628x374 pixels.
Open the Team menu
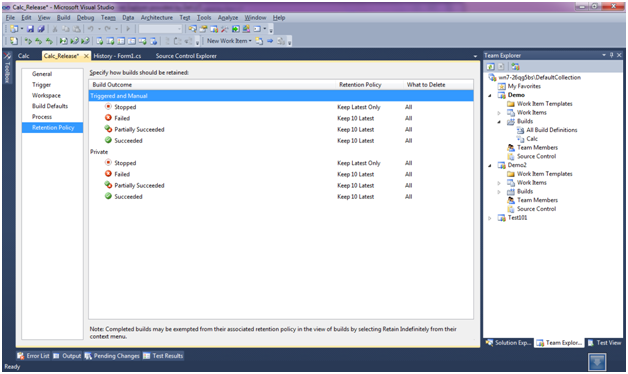(108, 18)
